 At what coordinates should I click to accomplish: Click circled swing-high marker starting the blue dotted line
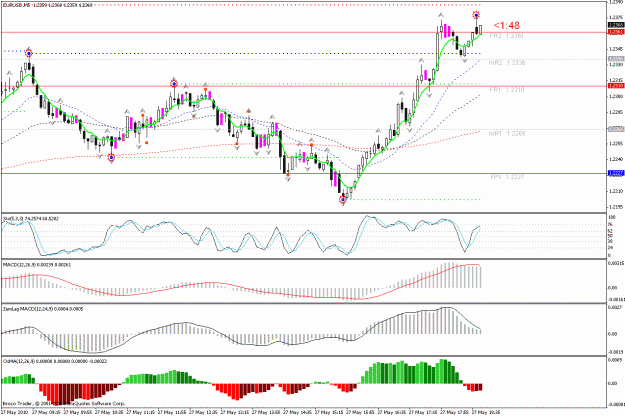(29, 53)
